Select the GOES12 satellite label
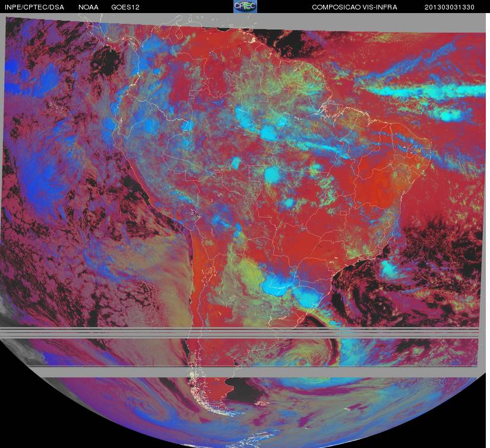Screen dimensions: 490x448 coord(125,7)
